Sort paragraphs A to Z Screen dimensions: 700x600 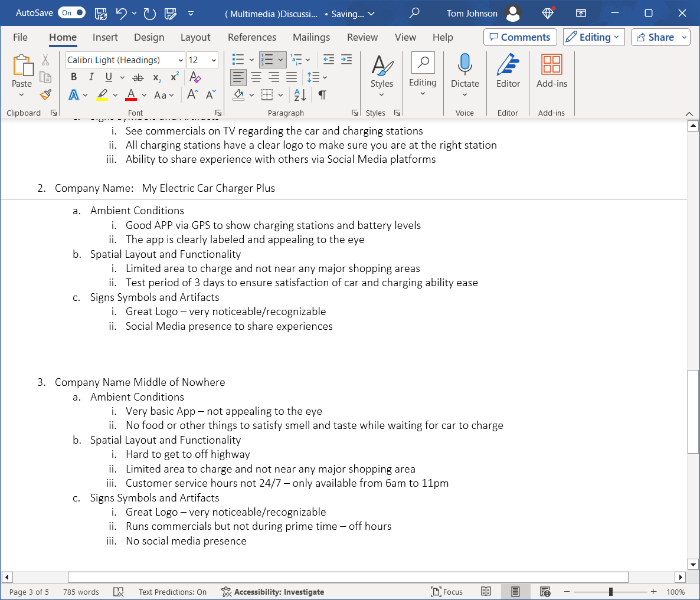click(x=300, y=94)
